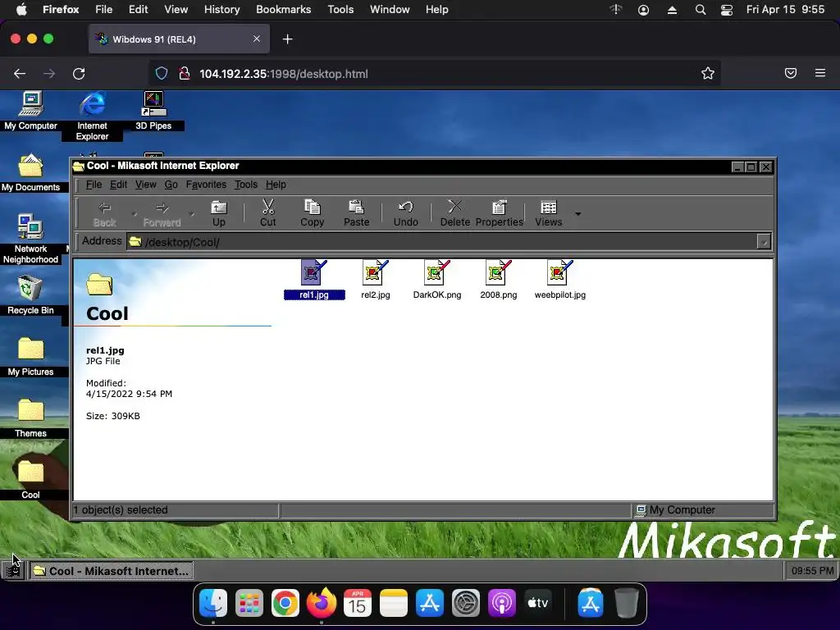Open the Firefox hamburger menu
This screenshot has height=630, width=840.
pyautogui.click(x=819, y=73)
